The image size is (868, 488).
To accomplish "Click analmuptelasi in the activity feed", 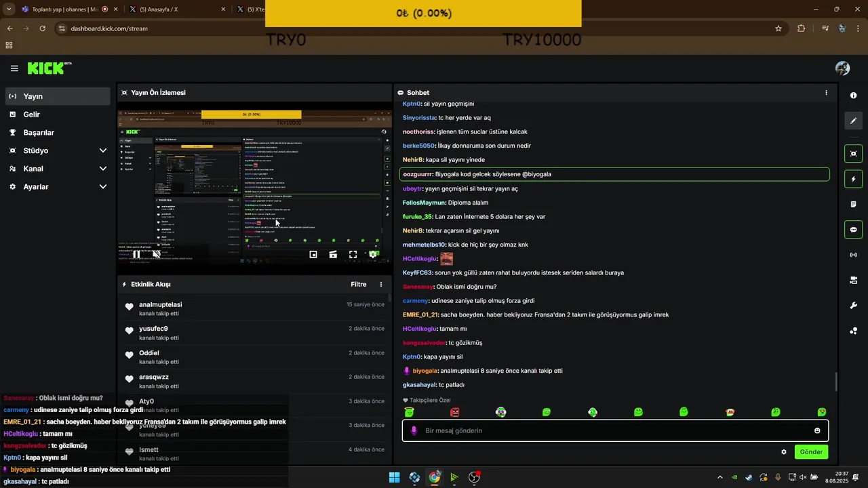I will pos(161,305).
